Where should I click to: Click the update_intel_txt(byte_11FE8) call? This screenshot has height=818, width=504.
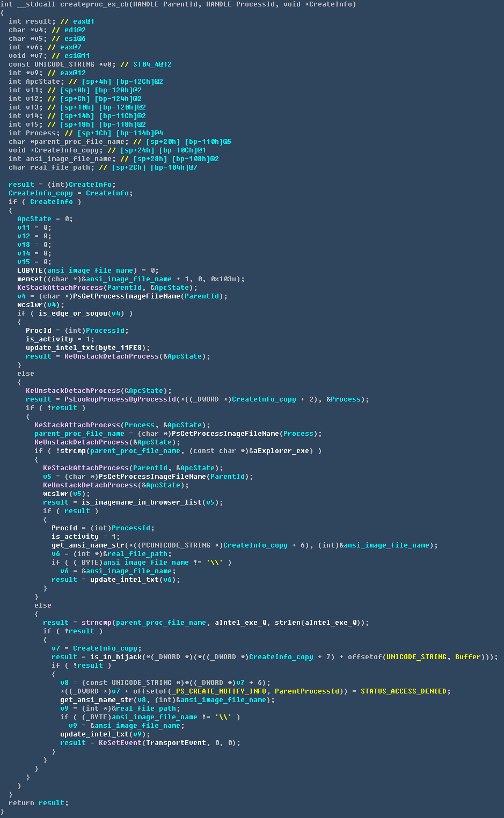(88, 348)
